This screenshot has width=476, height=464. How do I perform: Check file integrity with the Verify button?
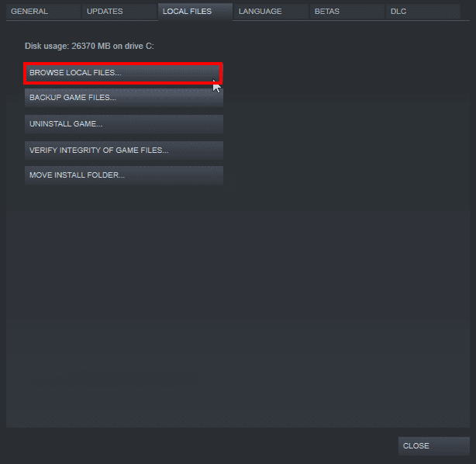coord(123,150)
